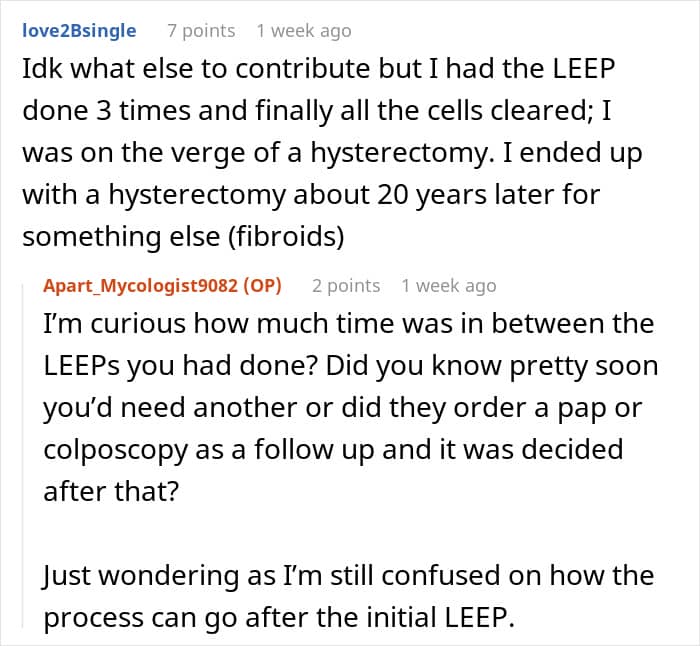Click the short line "after that?"
700x646 pixels.
click(x=97, y=491)
